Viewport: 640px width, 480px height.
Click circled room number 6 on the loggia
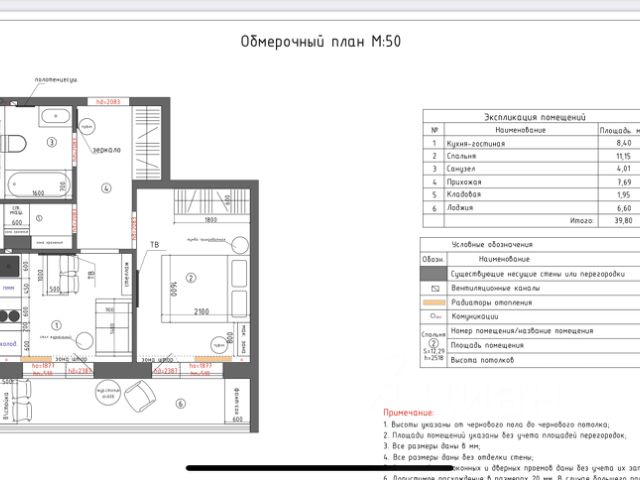(180, 404)
